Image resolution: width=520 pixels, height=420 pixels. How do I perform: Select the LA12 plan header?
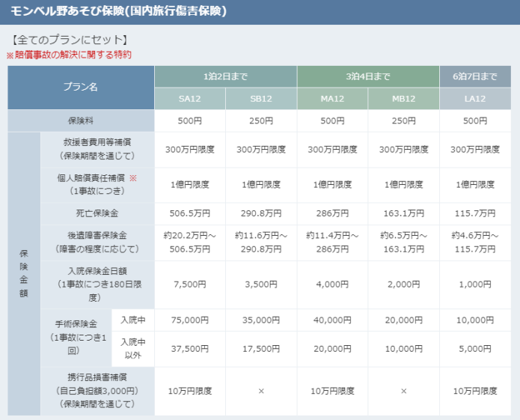coord(475,99)
